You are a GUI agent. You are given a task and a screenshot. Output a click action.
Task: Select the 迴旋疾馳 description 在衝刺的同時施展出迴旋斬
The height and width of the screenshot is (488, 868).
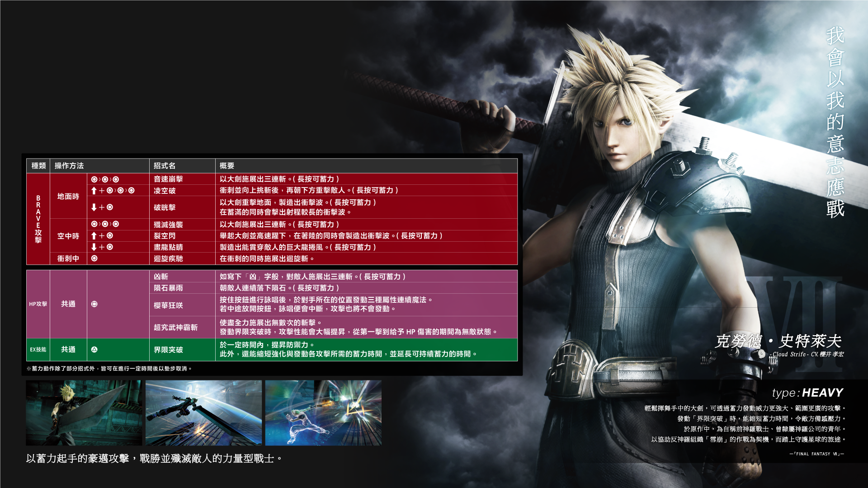point(267,258)
